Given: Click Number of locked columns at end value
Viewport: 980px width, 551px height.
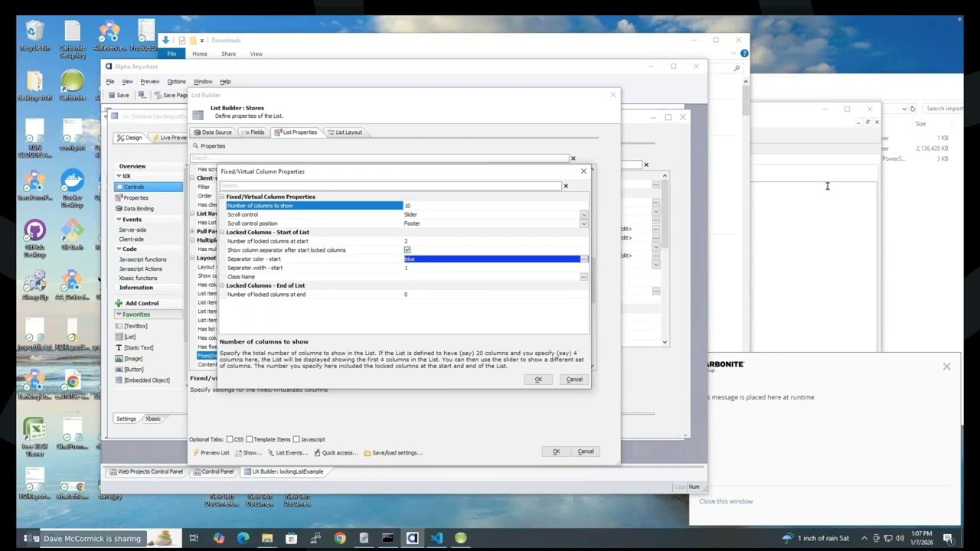Looking at the screenshot, I should click(x=492, y=295).
